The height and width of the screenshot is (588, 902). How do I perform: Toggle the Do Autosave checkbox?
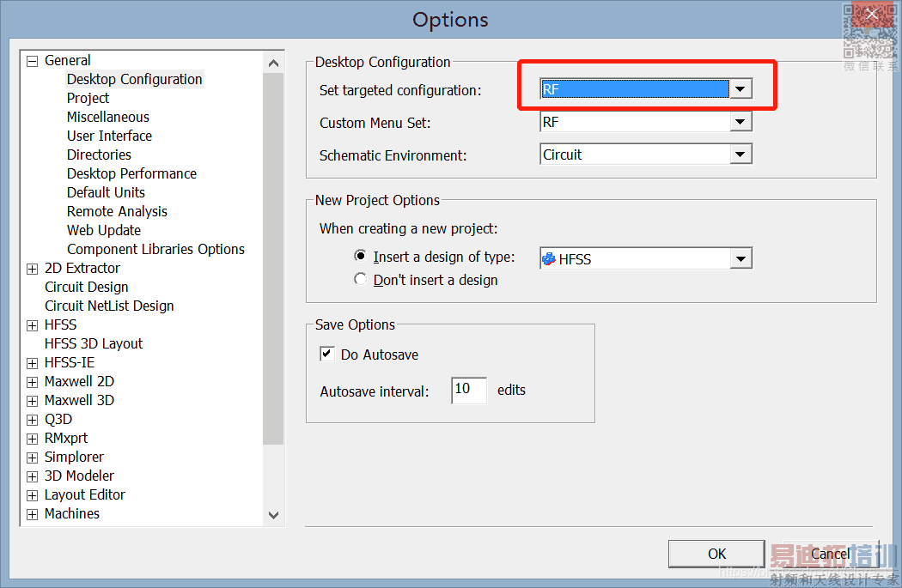point(327,354)
